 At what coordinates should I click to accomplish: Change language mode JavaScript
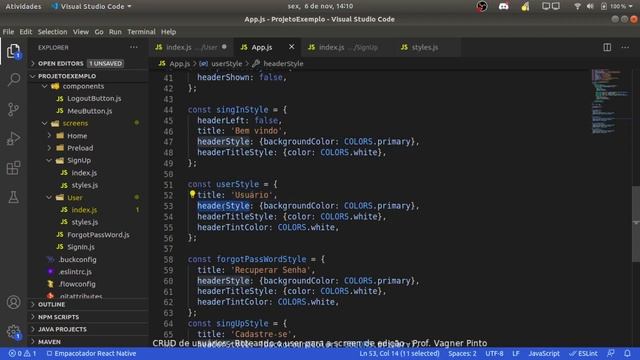(x=544, y=353)
